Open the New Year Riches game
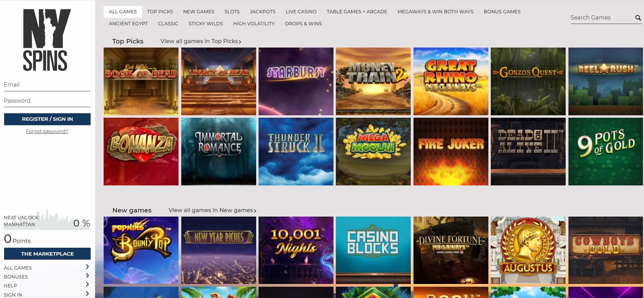Viewport: 644px width, 298px height. [219, 250]
